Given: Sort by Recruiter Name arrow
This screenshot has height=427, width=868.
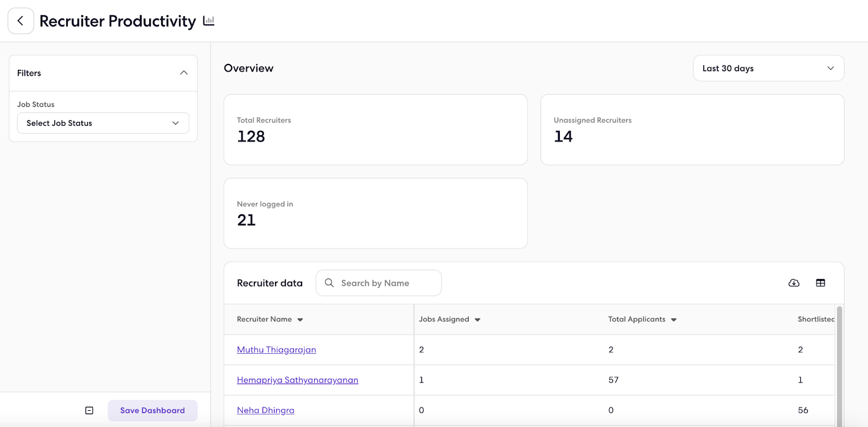Looking at the screenshot, I should [x=300, y=320].
